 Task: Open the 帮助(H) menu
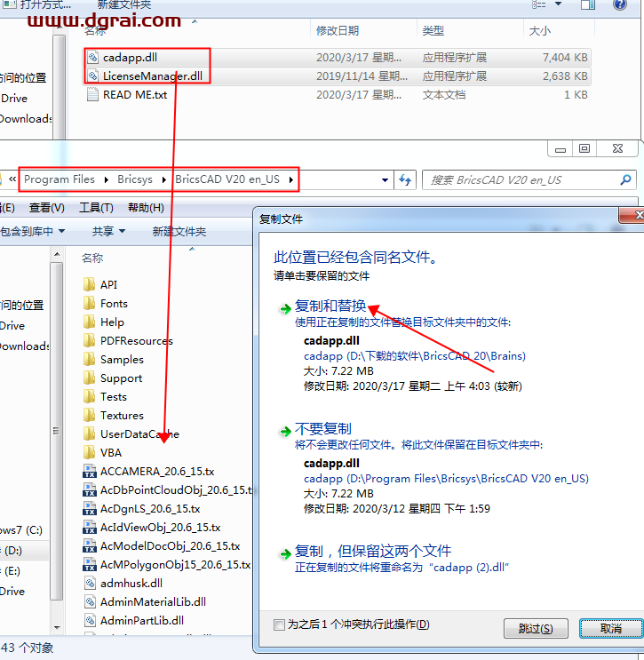click(146, 208)
